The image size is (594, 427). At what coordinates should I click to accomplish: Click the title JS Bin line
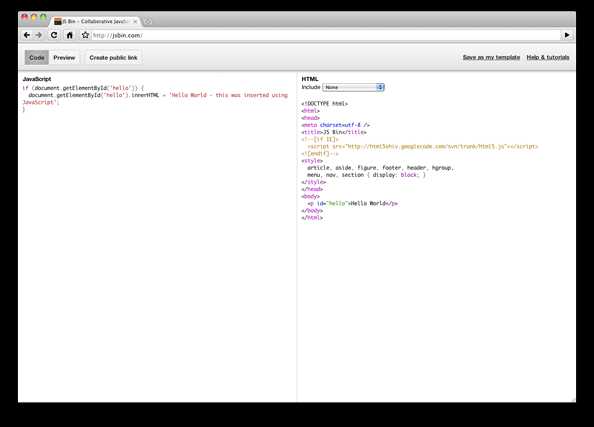[x=334, y=132]
